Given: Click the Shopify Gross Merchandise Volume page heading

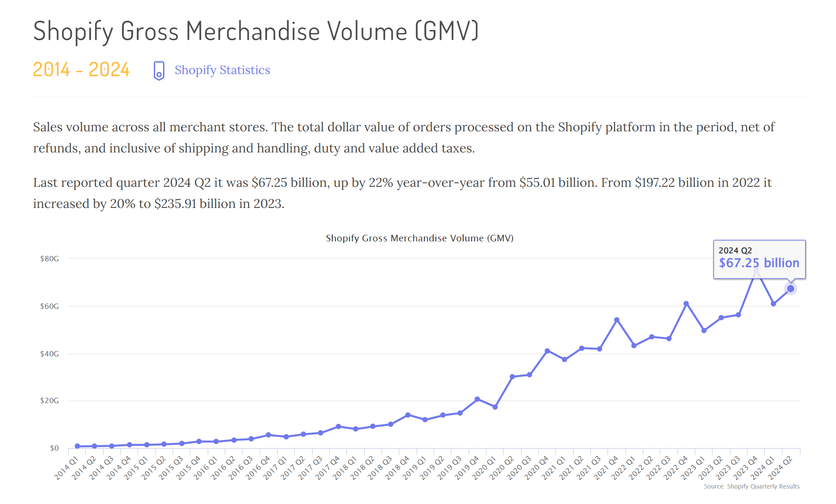Looking at the screenshot, I should pos(256,31).
